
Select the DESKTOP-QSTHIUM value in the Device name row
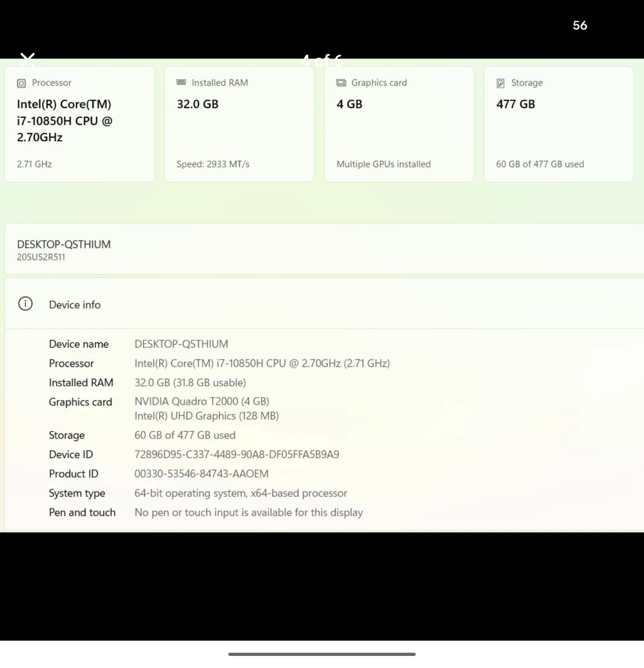(x=181, y=344)
